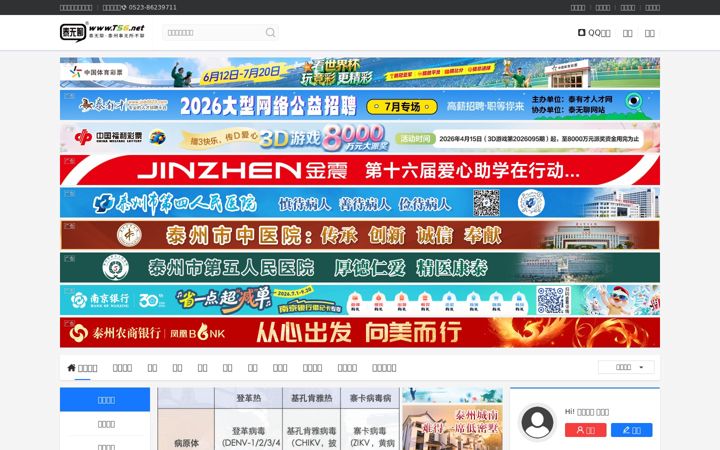Viewport: 720px width, 450px height.
Task: Click the magnifier search icon
Action: coord(270,33)
